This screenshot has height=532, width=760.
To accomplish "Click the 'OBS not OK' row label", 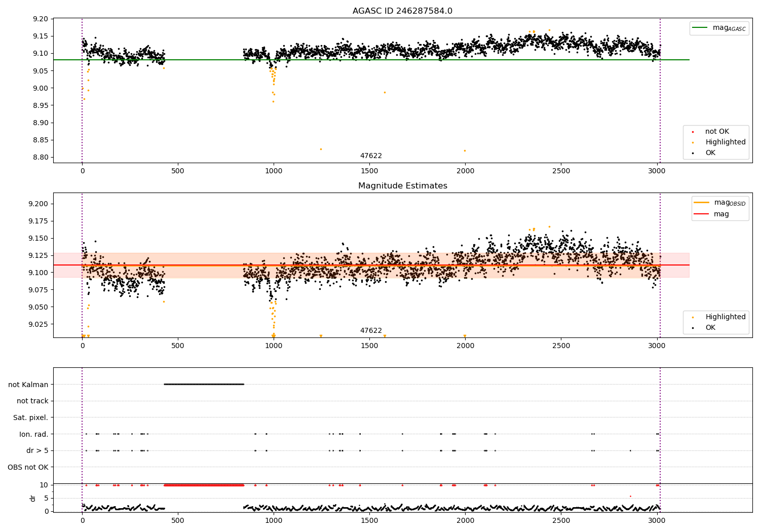I will point(28,467).
